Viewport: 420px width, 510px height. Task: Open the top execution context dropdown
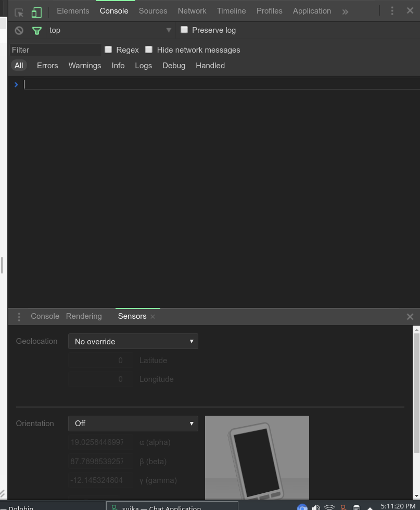pyautogui.click(x=110, y=30)
